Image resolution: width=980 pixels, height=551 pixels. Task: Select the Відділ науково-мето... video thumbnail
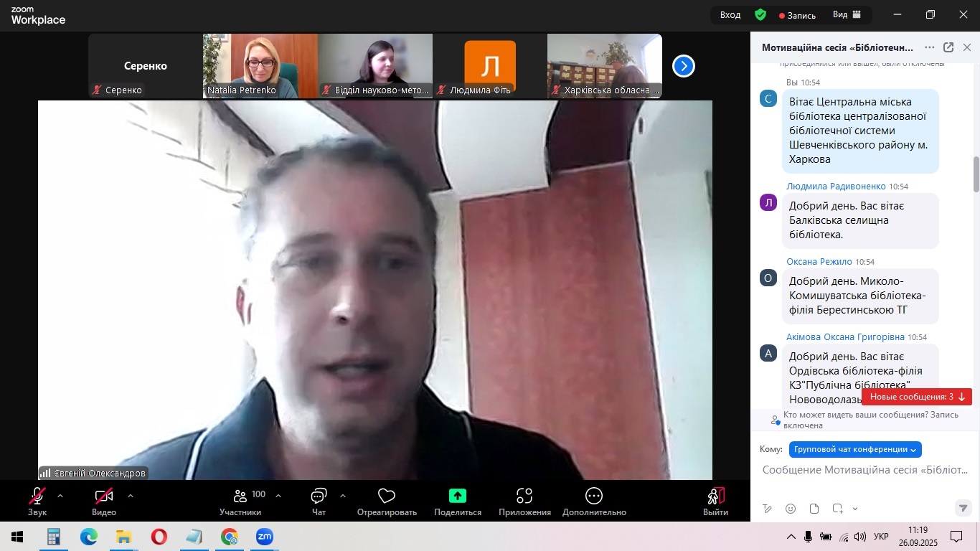375,66
